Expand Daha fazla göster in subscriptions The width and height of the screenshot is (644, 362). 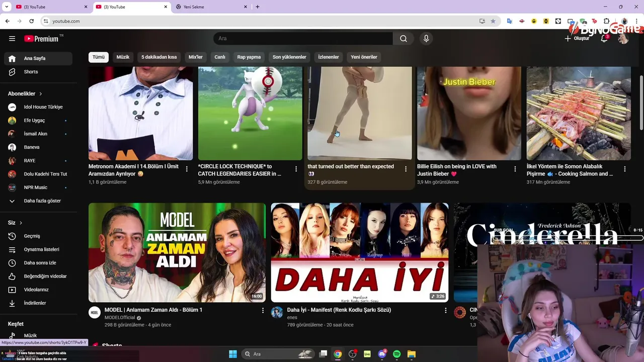pyautogui.click(x=38, y=201)
